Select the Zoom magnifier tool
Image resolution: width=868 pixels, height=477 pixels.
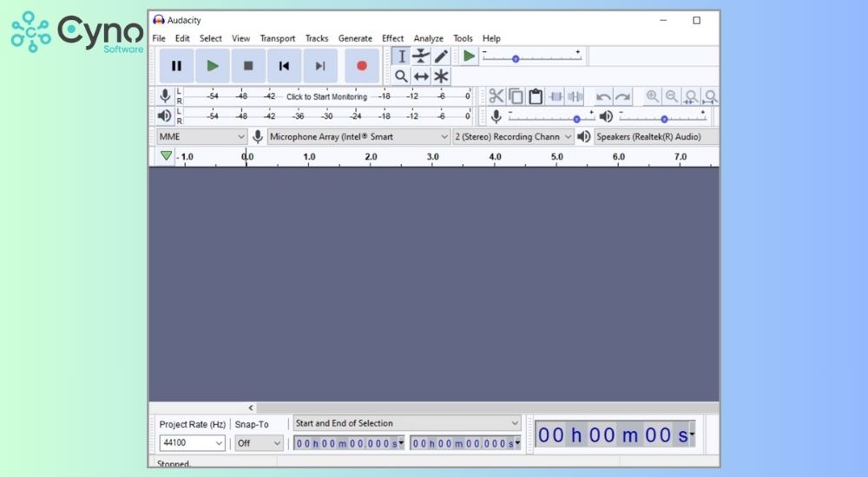401,76
